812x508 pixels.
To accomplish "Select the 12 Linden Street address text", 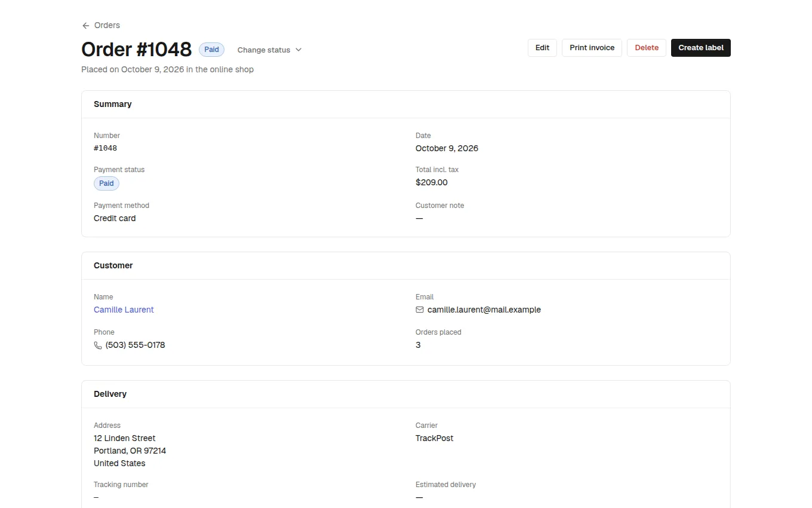I will click(x=124, y=438).
